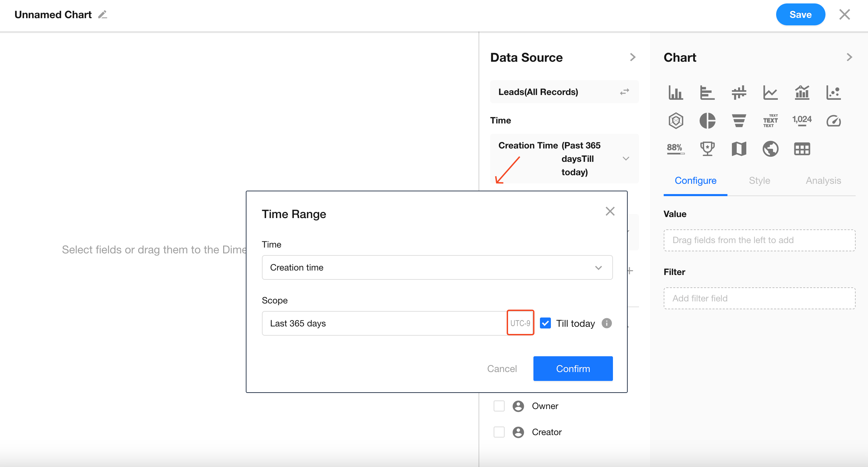Open the Creation time dropdown
868x467 pixels.
point(437,267)
